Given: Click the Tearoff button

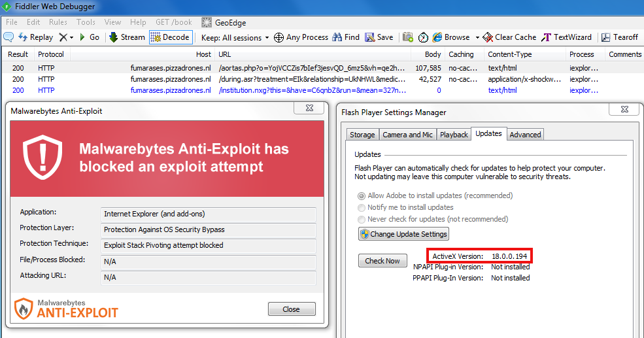Looking at the screenshot, I should point(620,37).
